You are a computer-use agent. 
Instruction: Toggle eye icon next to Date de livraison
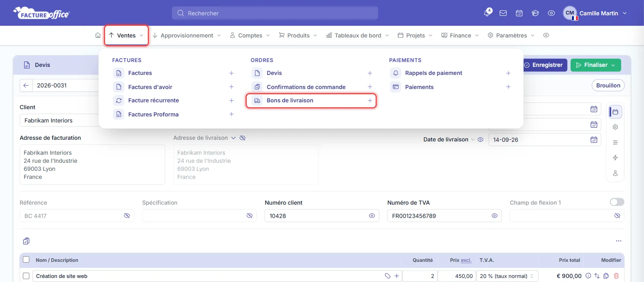coord(480,140)
